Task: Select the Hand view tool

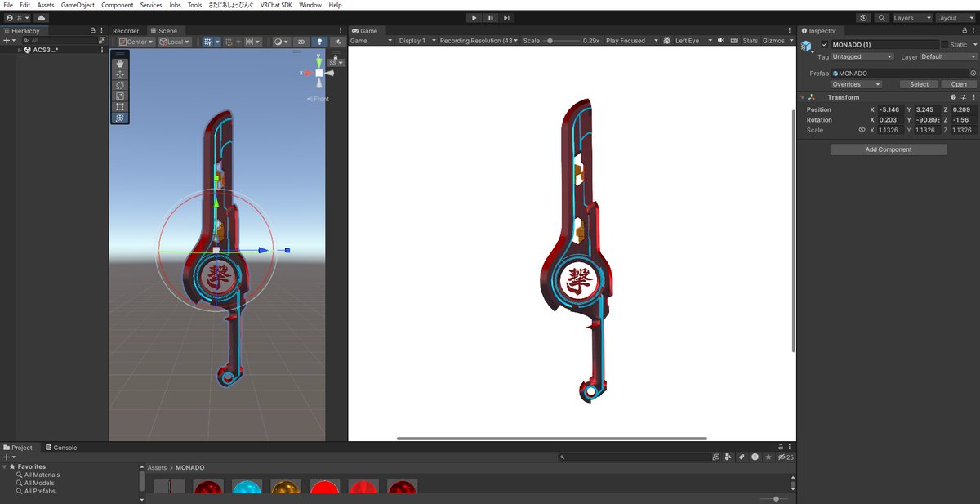Action: coord(120,63)
